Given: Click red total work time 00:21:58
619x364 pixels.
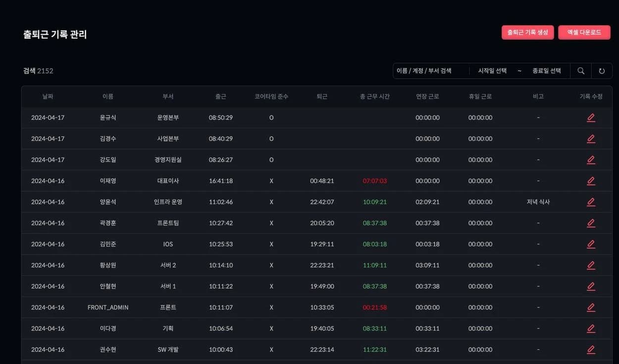Looking at the screenshot, I should pyautogui.click(x=375, y=307).
